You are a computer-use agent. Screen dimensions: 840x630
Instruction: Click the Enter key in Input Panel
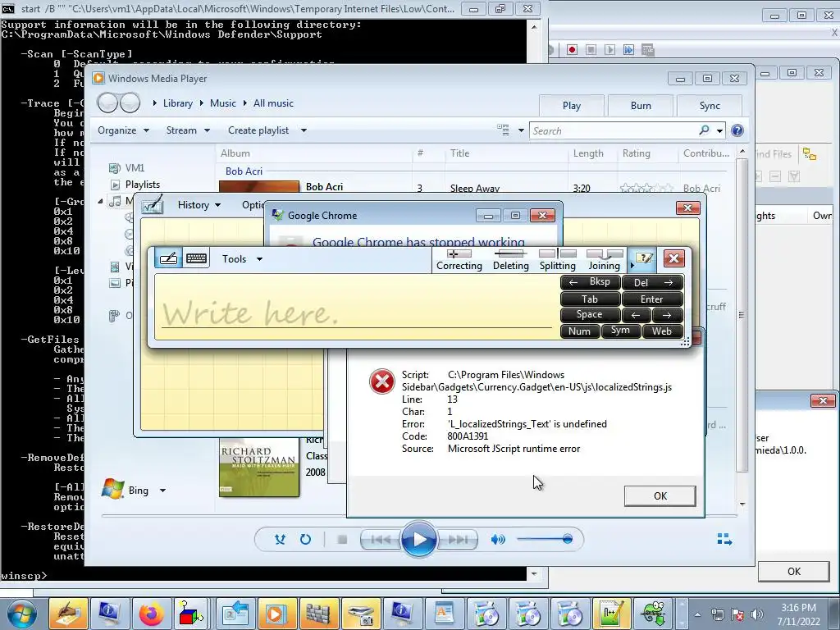click(x=652, y=299)
